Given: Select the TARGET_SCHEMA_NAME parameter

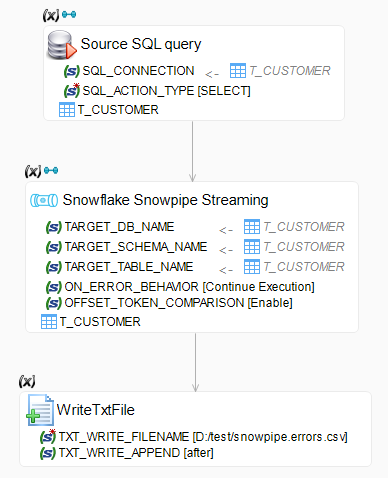Looking at the screenshot, I should 136,247.
